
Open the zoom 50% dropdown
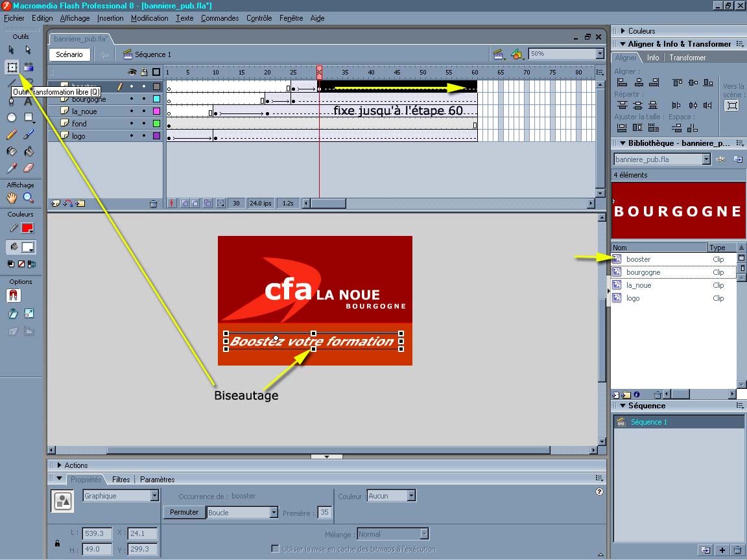[x=600, y=54]
